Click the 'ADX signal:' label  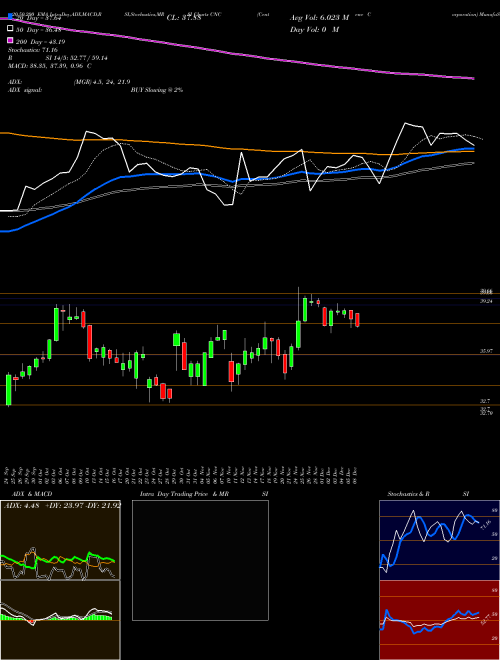pyautogui.click(x=24, y=90)
